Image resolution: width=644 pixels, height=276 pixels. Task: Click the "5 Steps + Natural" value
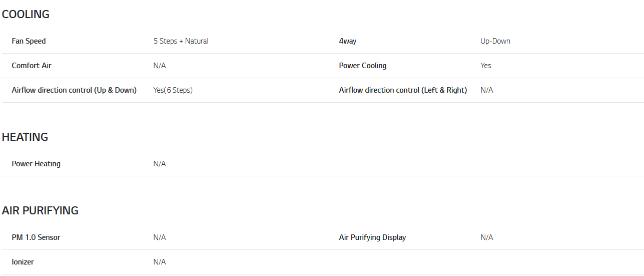tap(181, 41)
